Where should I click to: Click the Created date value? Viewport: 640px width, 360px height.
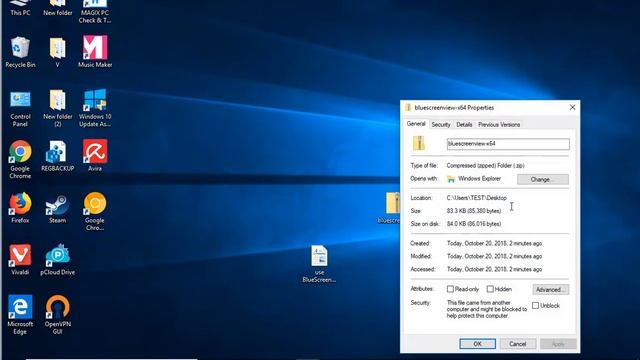pyautogui.click(x=494, y=244)
